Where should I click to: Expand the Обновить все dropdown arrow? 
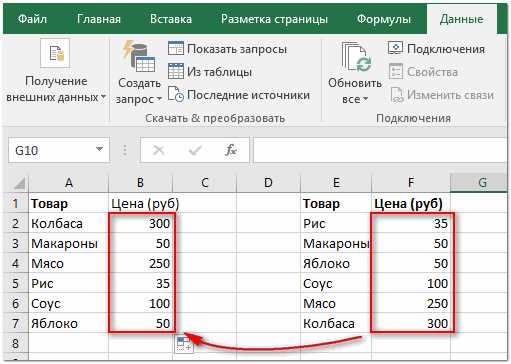point(366,99)
